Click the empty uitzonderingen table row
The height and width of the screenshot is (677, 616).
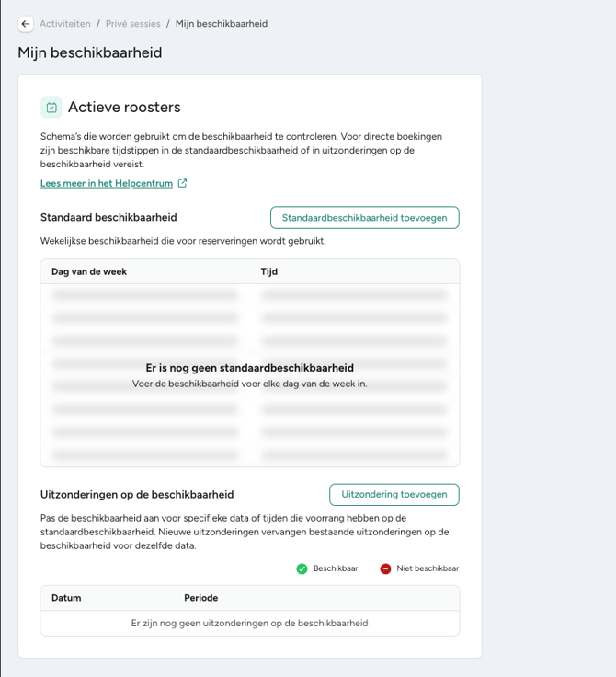pyautogui.click(x=249, y=623)
